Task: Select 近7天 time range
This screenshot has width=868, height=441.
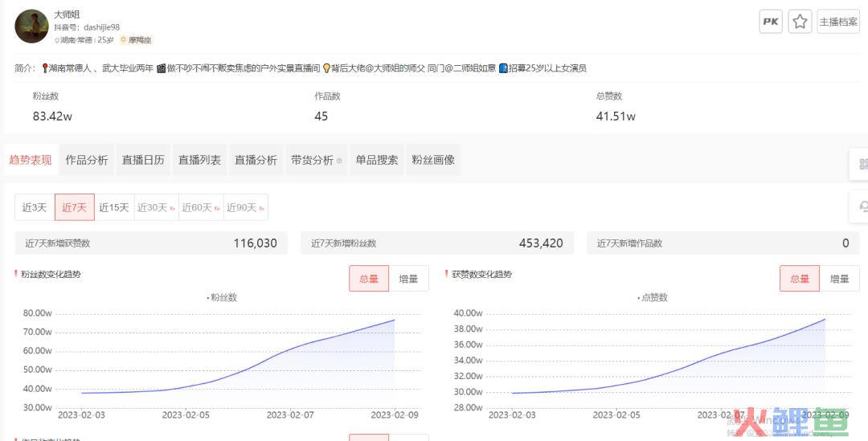Action: tap(74, 207)
